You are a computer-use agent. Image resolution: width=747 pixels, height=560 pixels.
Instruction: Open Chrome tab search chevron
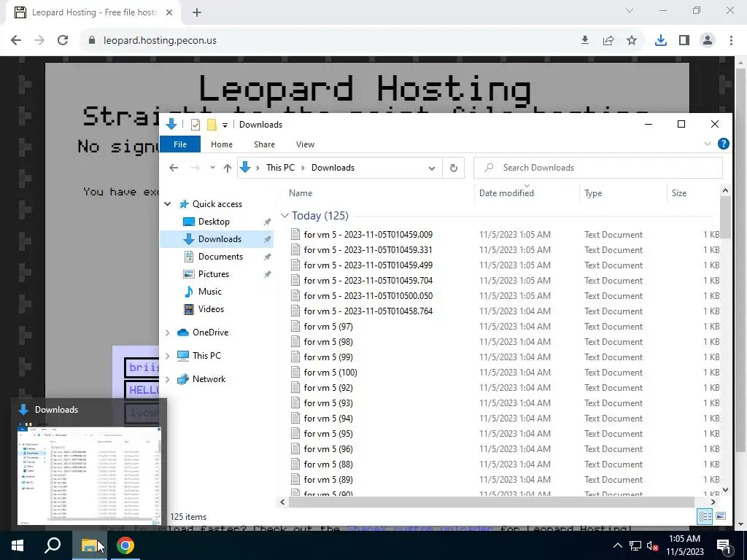(x=630, y=10)
